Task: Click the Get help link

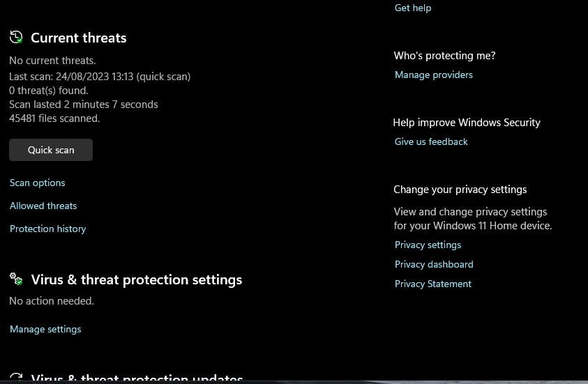Action: pos(413,8)
